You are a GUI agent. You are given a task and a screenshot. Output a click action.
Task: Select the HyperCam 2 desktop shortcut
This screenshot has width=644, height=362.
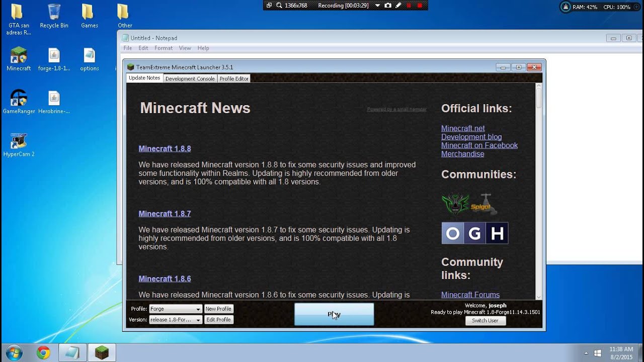pos(19,145)
